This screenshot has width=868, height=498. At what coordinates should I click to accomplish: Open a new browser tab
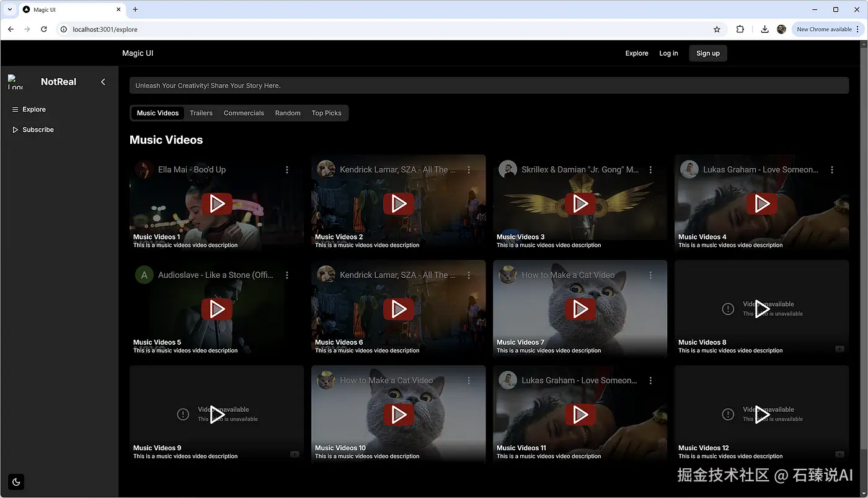point(135,9)
